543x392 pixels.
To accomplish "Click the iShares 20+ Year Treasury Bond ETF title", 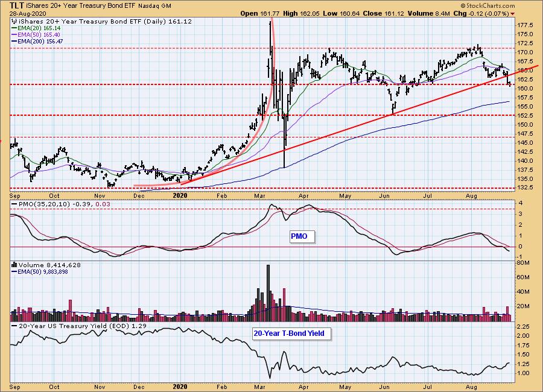I will [x=81, y=5].
